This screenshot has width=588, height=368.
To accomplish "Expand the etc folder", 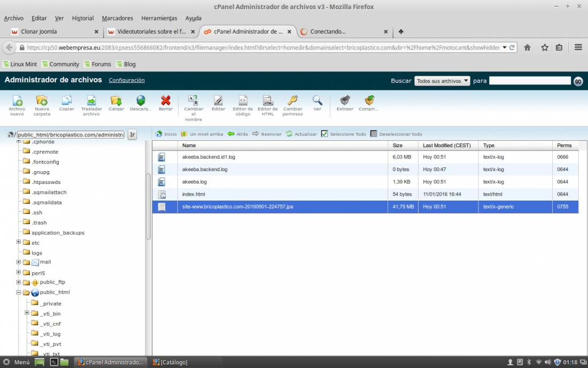I will tap(19, 242).
